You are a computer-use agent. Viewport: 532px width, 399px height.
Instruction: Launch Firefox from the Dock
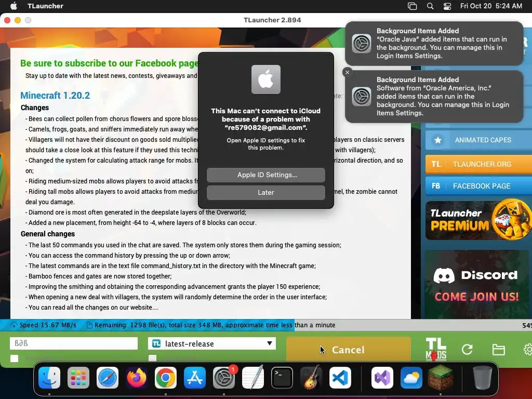click(x=137, y=378)
